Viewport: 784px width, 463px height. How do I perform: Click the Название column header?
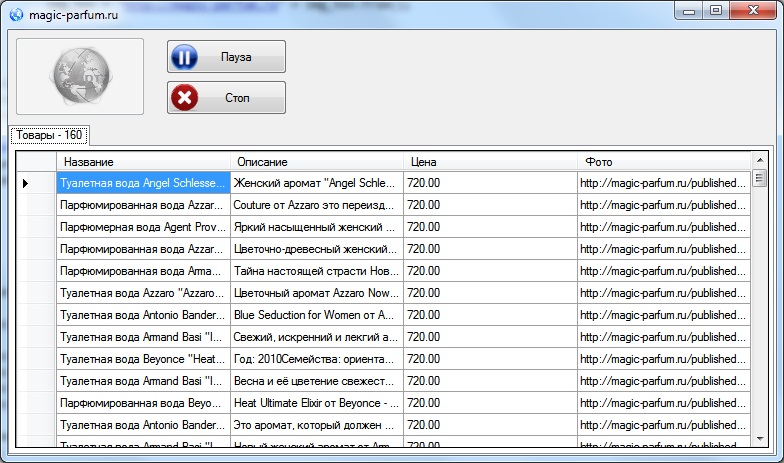143,162
